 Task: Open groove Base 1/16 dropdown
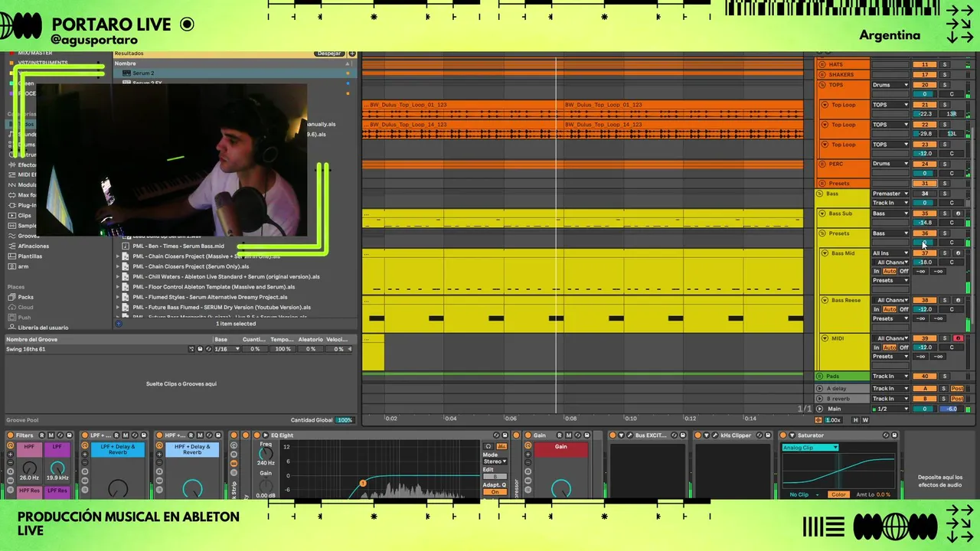(x=227, y=349)
